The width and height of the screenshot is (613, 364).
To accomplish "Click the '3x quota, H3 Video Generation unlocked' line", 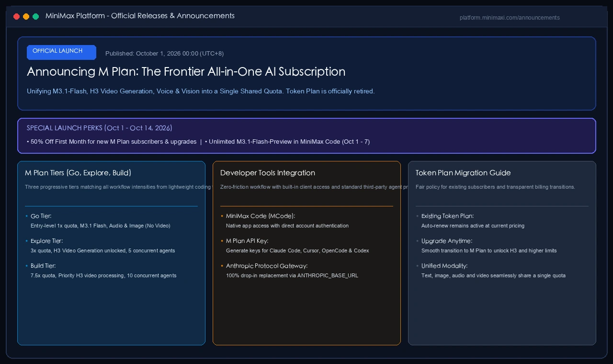I will 103,250.
